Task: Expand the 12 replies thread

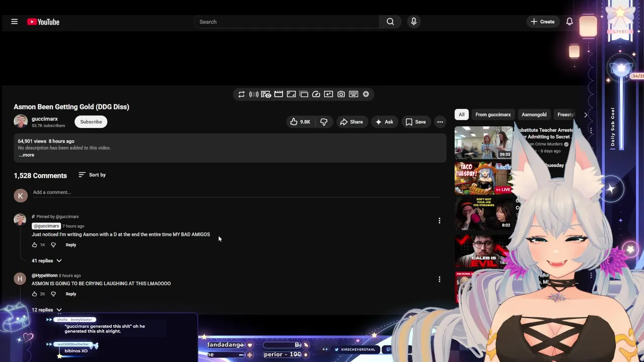Action: 47,310
